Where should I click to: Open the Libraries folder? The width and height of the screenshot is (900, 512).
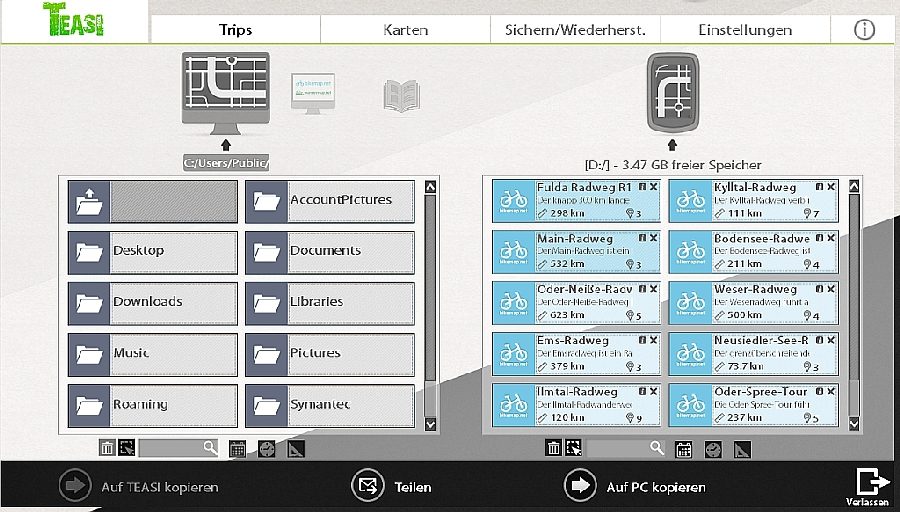pyautogui.click(x=330, y=304)
